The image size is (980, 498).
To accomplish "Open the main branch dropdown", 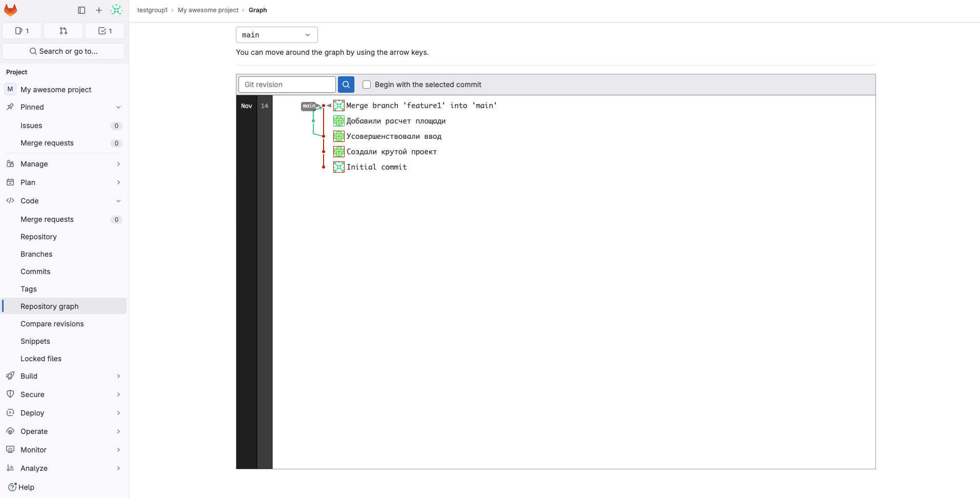I will (276, 35).
